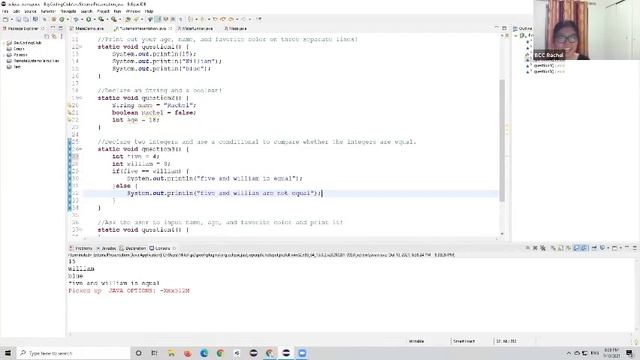Toggle Word Wrap in console toolbar
The height and width of the screenshot is (360, 640).
point(568,248)
